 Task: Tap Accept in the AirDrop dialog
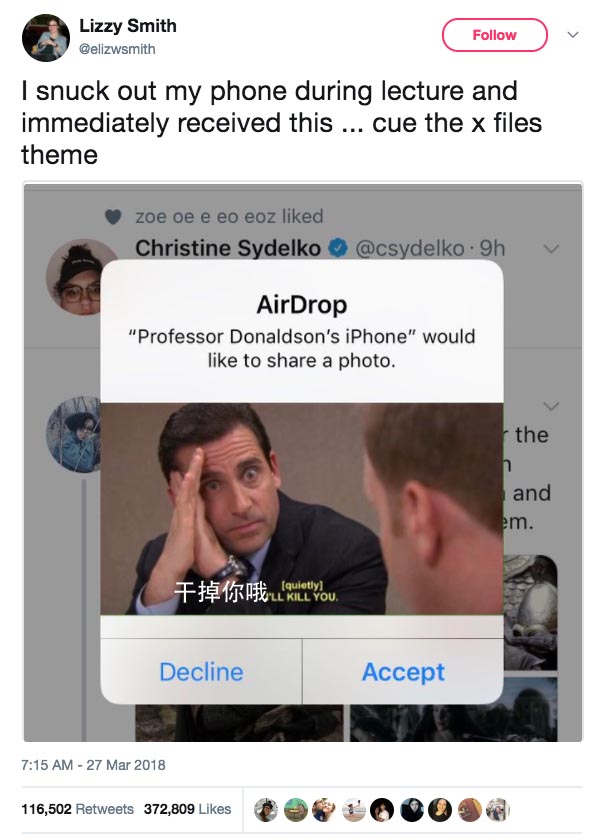click(403, 672)
